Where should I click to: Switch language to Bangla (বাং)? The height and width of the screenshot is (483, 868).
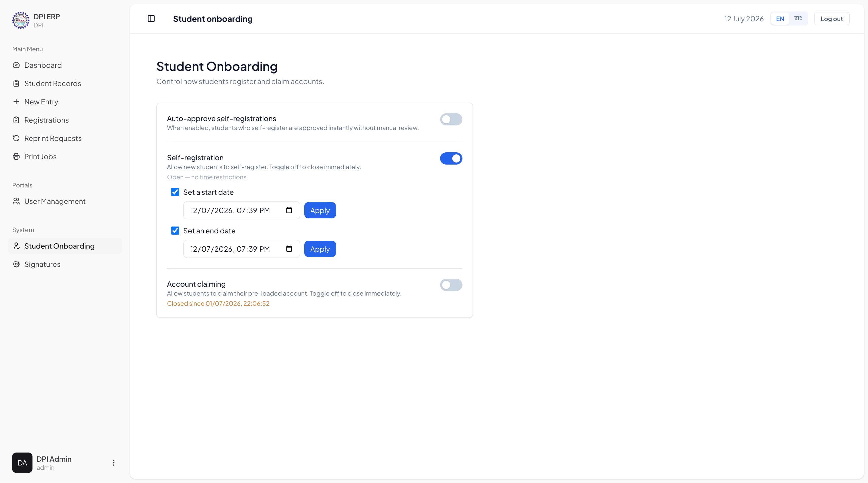click(798, 19)
